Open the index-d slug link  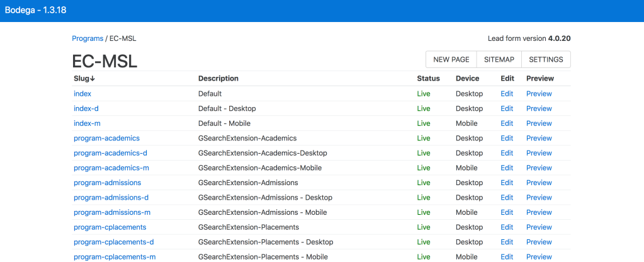coord(86,108)
